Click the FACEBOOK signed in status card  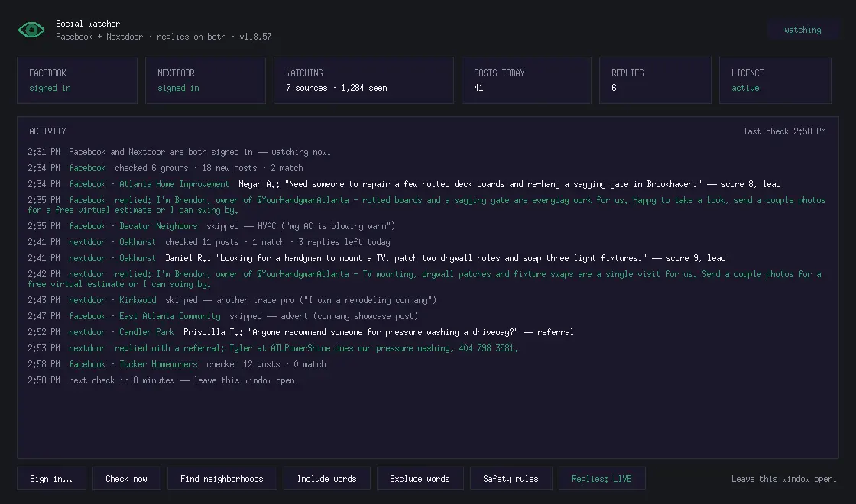pos(77,80)
